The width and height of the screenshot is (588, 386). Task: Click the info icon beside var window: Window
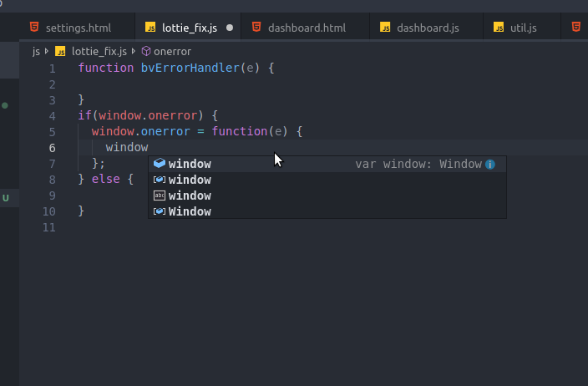(490, 165)
